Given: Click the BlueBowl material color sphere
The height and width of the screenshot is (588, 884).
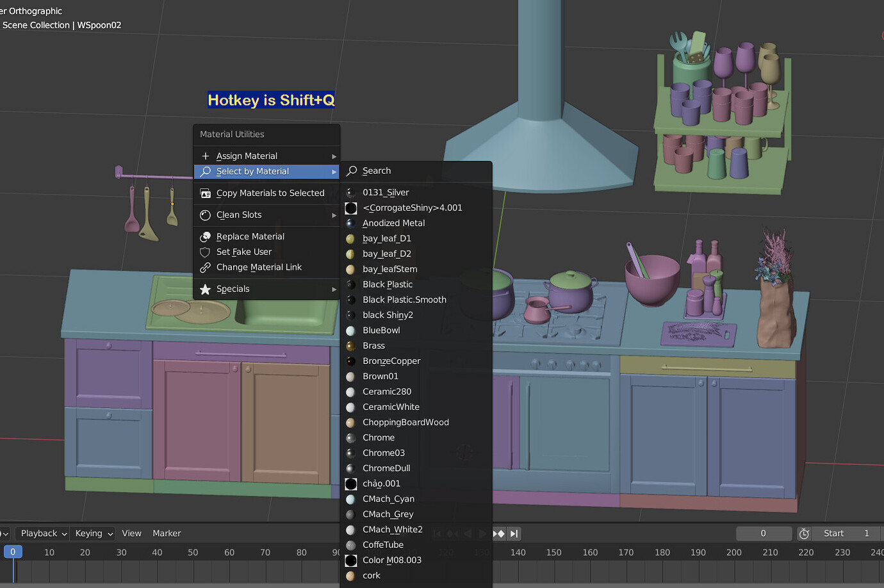Looking at the screenshot, I should 350,330.
